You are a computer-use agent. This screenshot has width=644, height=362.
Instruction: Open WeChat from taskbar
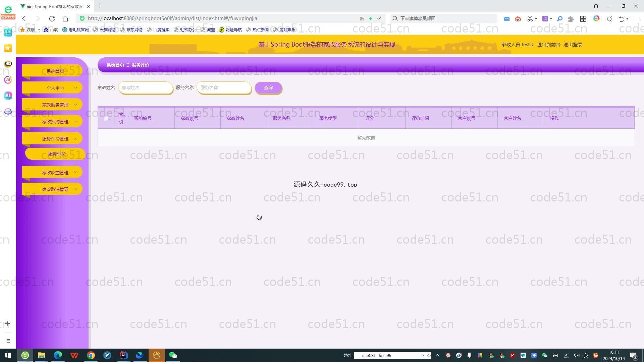point(173,355)
